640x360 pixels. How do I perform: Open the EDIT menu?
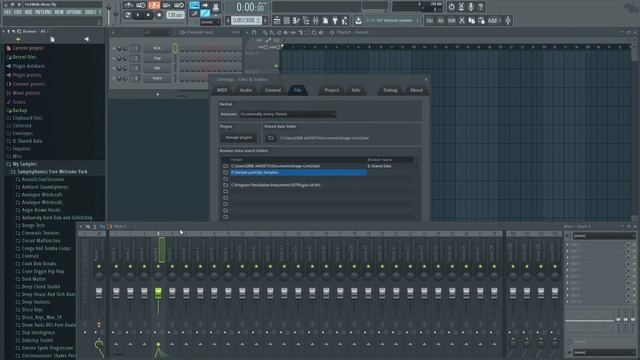(x=18, y=12)
